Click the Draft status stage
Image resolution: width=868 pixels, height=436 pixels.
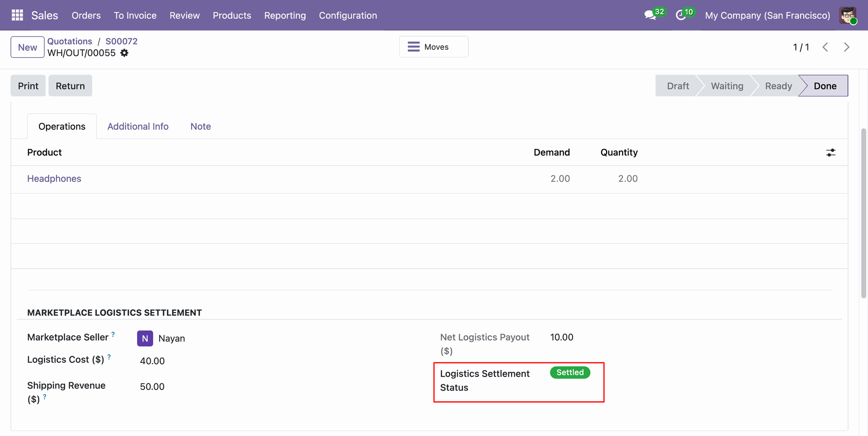click(678, 86)
